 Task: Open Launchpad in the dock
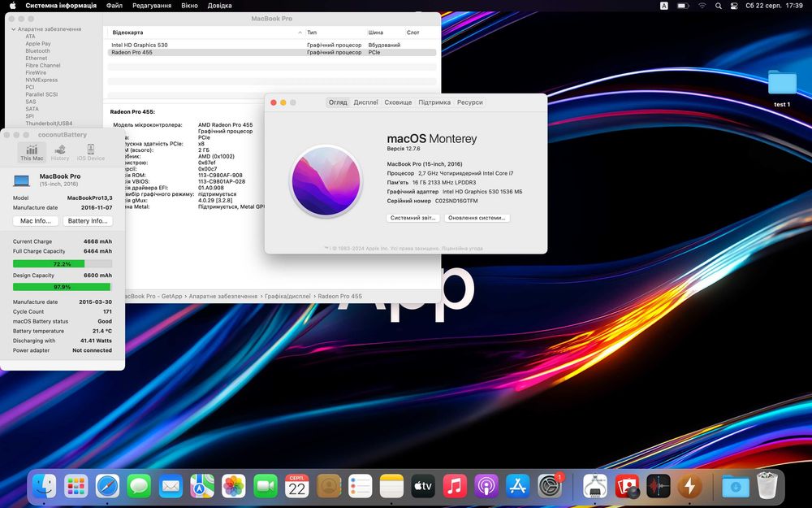[x=76, y=486]
